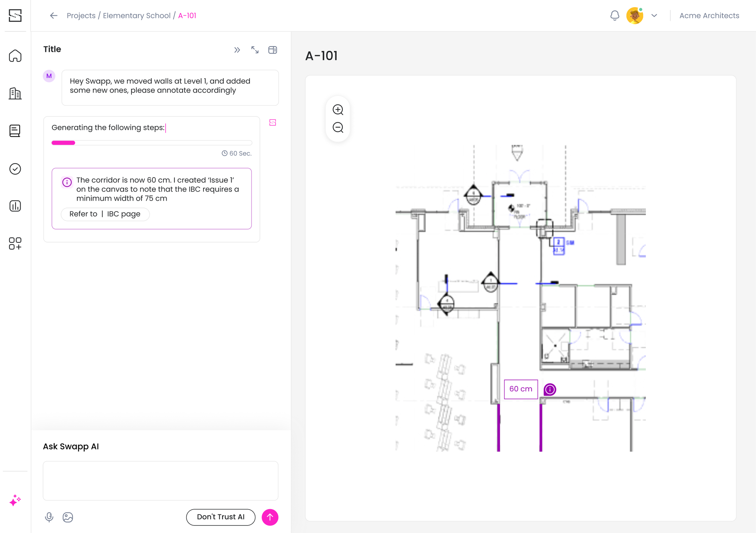Collapse chat panel with double chevron
756x533 pixels.
click(x=237, y=50)
